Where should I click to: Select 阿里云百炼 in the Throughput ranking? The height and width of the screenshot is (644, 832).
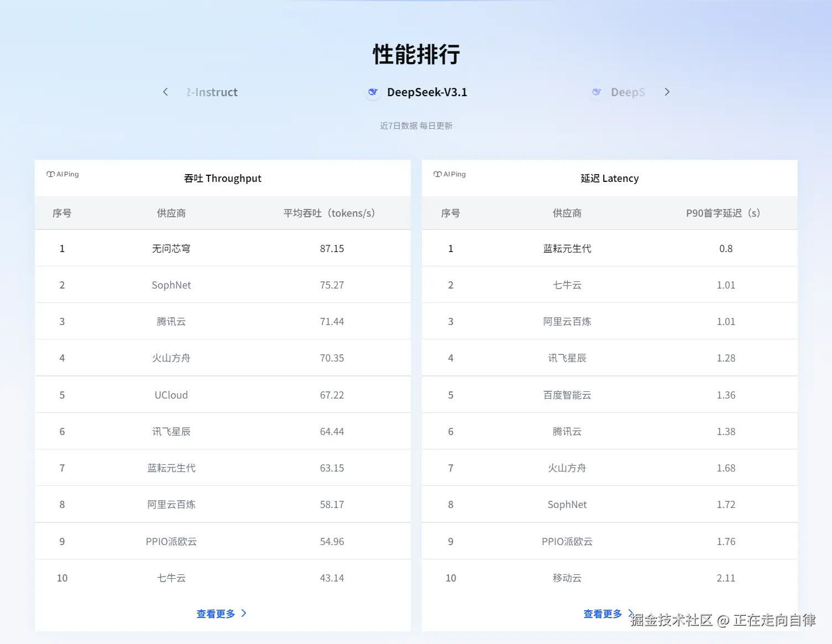pos(171,505)
